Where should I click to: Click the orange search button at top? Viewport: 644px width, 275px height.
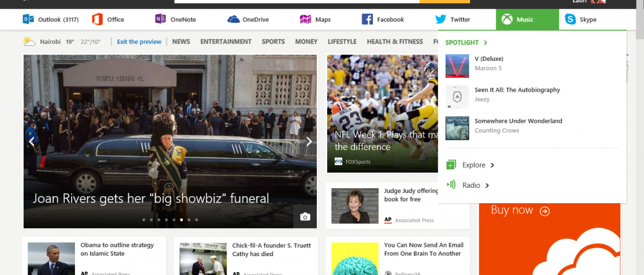click(445, 2)
